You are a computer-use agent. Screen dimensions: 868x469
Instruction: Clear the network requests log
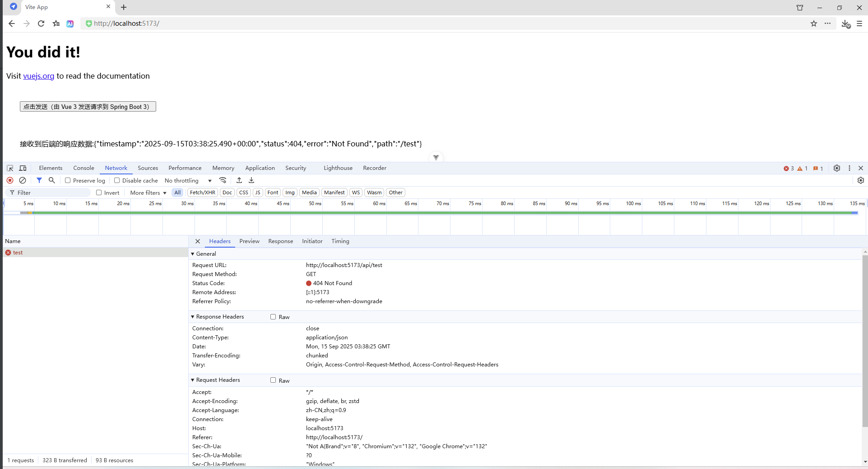(23, 180)
